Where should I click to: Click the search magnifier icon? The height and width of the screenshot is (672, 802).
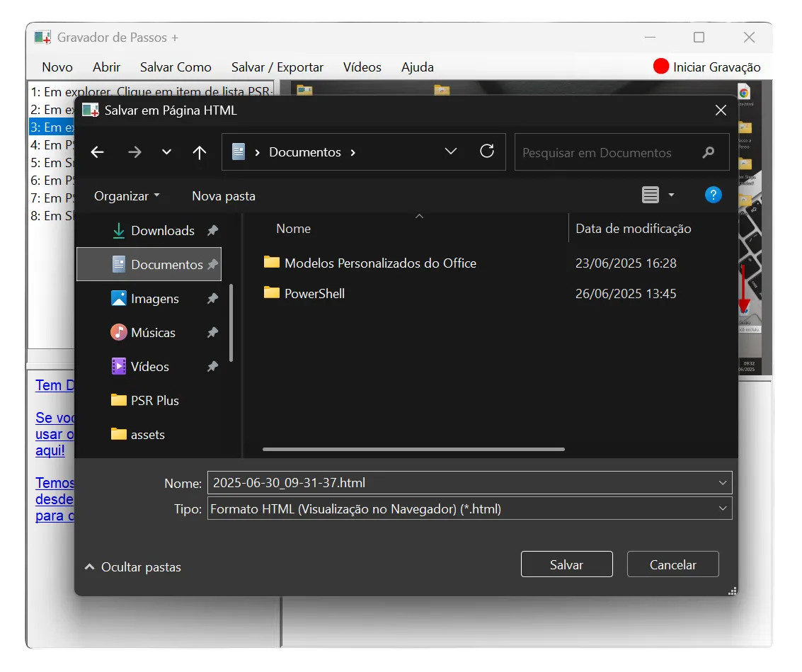[x=708, y=152]
